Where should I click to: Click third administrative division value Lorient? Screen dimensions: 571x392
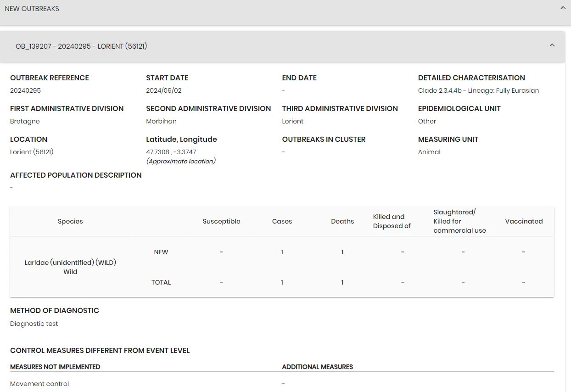click(x=293, y=121)
